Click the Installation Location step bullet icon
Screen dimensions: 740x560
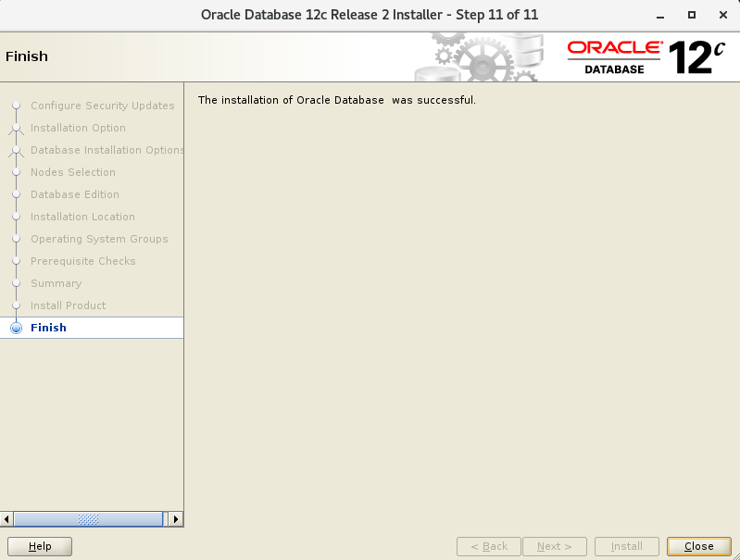[16, 216]
